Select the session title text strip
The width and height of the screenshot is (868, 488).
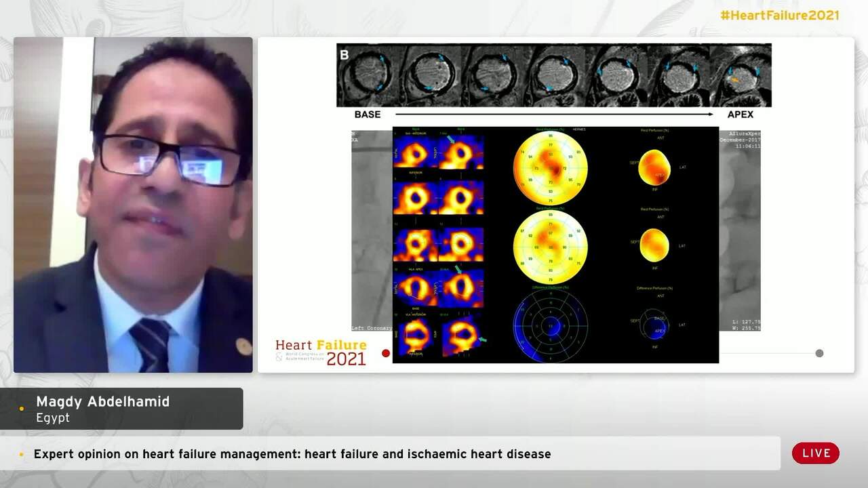pyautogui.click(x=292, y=453)
